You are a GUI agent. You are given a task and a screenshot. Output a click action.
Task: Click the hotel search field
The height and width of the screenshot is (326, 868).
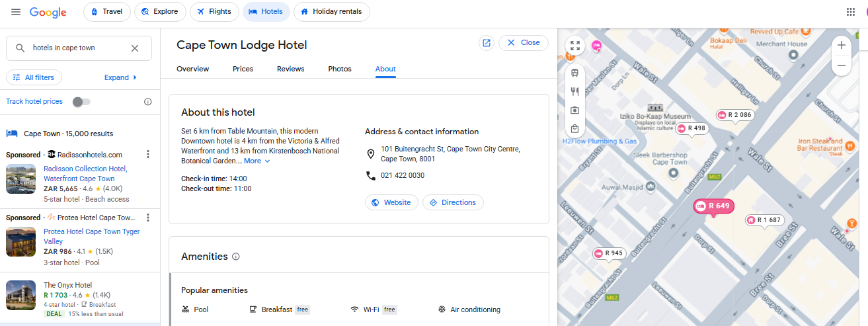click(79, 48)
